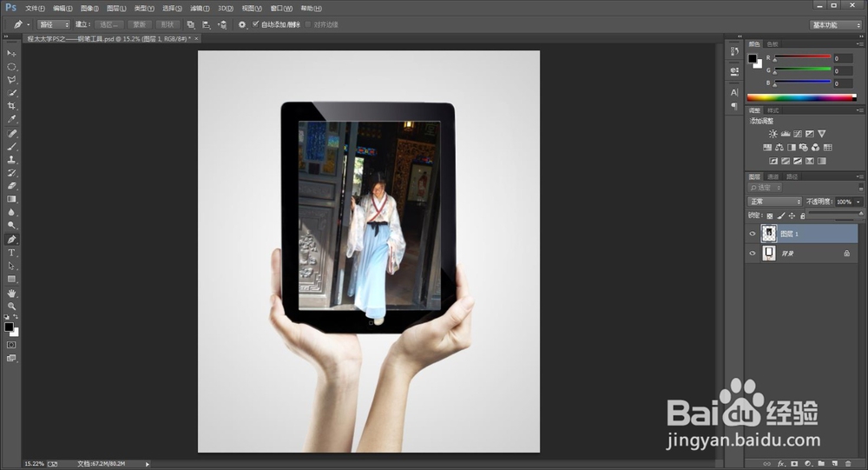Select the Zoom tool

click(x=11, y=306)
